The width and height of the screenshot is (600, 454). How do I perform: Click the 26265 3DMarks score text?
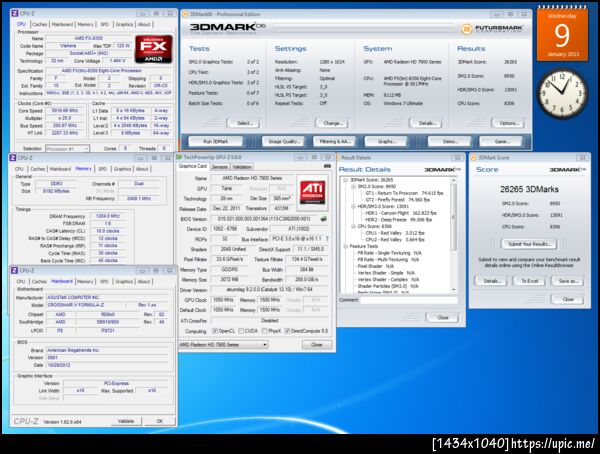pos(529,189)
